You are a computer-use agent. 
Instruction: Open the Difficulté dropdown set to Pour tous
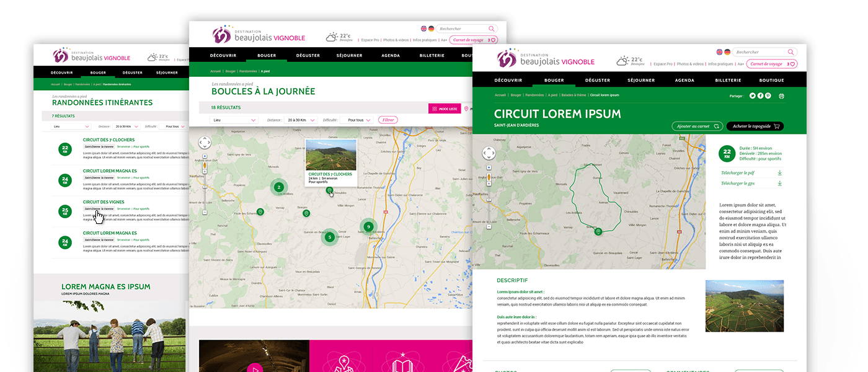pos(358,120)
